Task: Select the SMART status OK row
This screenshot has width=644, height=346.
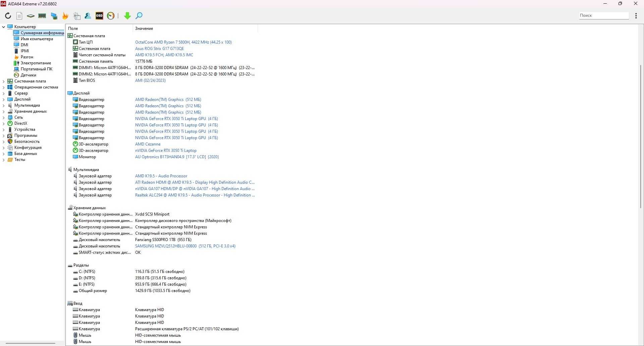Action: click(x=162, y=252)
